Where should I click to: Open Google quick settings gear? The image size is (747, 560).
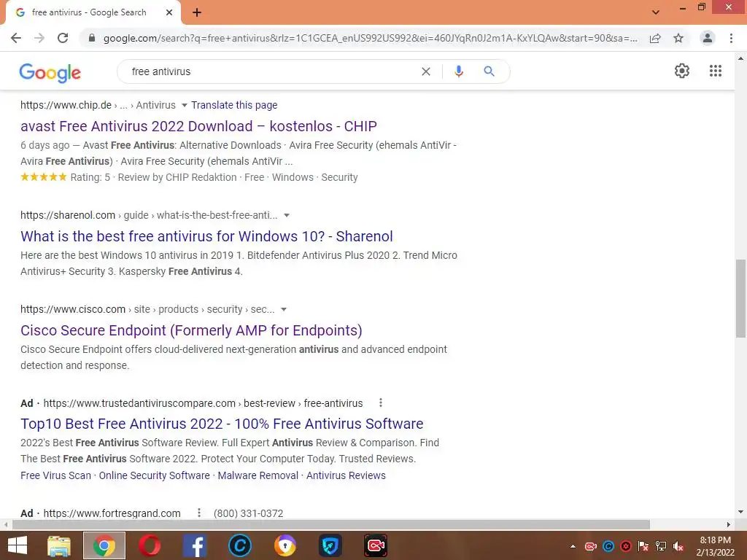pyautogui.click(x=682, y=71)
